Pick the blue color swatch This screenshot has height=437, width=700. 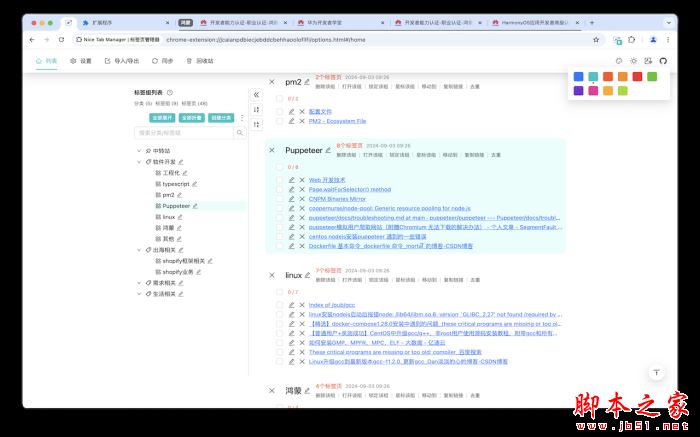point(578,76)
